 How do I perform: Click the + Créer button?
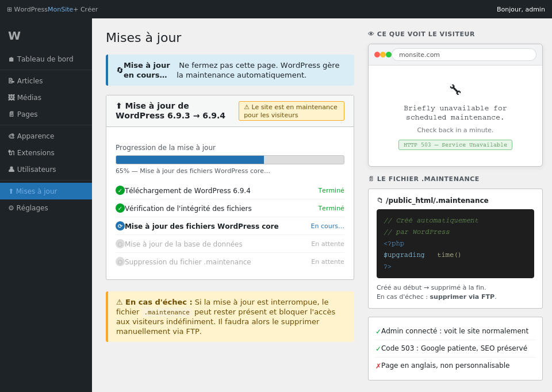(86, 10)
